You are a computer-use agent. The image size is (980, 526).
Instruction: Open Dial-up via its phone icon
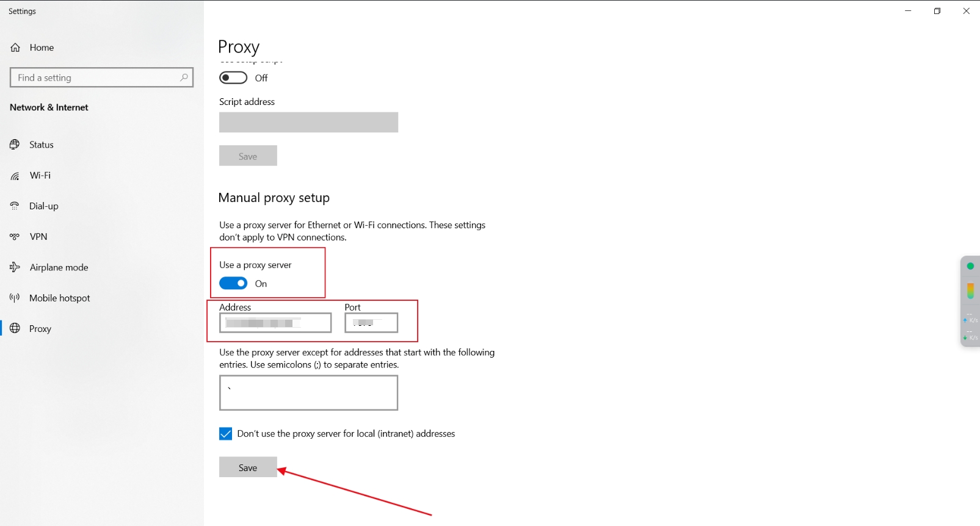click(x=15, y=206)
